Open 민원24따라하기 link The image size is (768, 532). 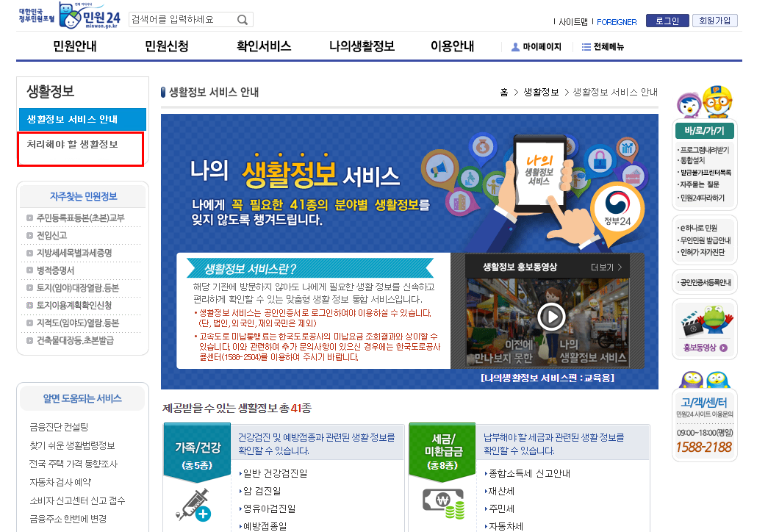703,198
